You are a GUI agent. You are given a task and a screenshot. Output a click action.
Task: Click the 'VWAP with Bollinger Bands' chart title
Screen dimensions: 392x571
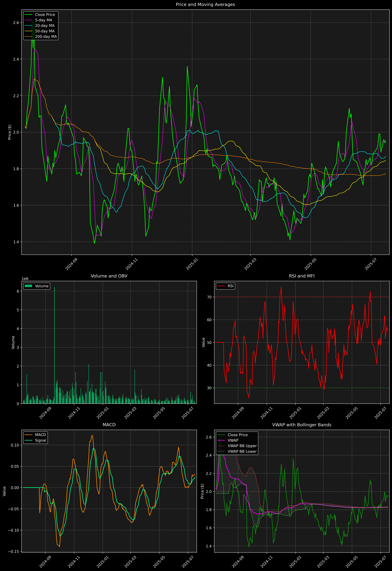[x=302, y=425]
